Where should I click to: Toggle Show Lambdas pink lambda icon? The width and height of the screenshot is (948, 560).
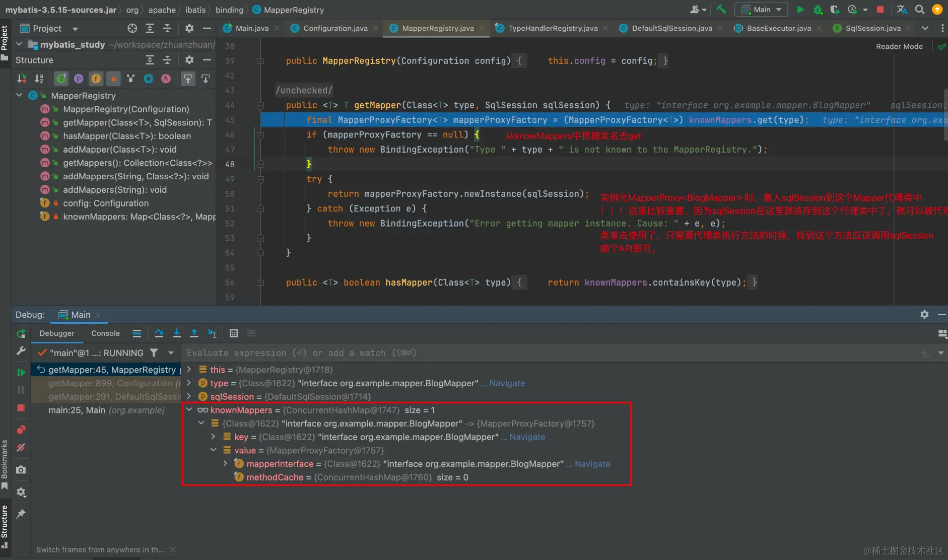tap(166, 79)
